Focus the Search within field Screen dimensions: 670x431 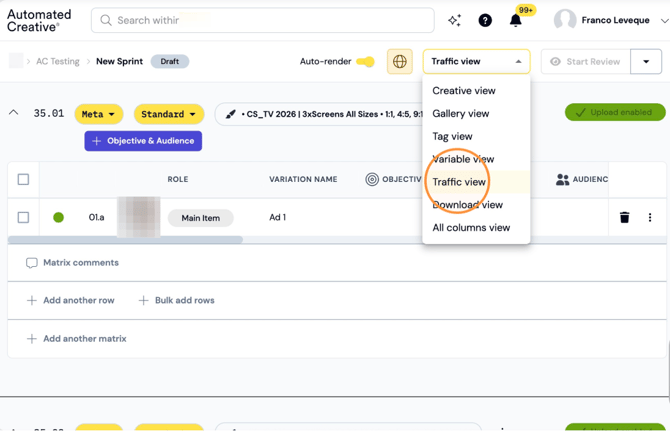coord(263,20)
